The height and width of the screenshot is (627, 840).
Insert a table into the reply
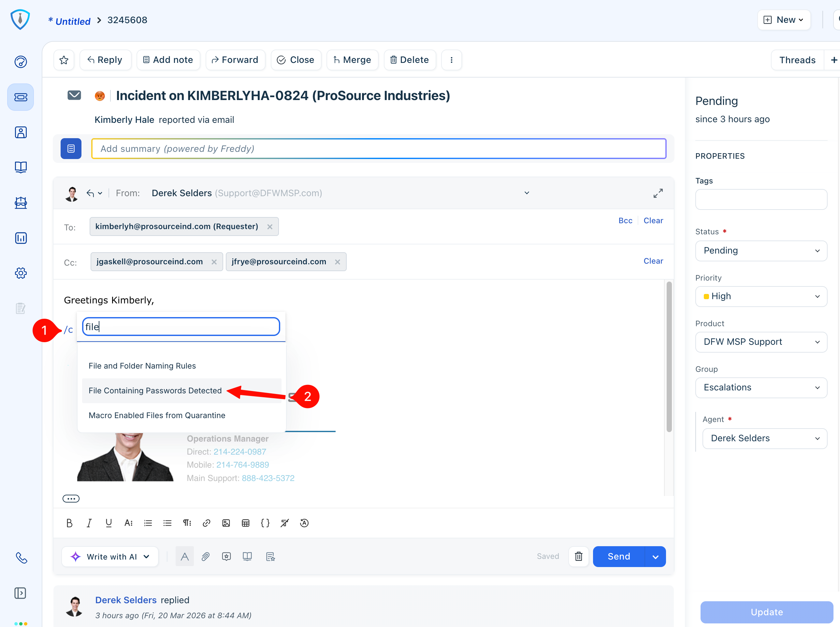(x=245, y=523)
